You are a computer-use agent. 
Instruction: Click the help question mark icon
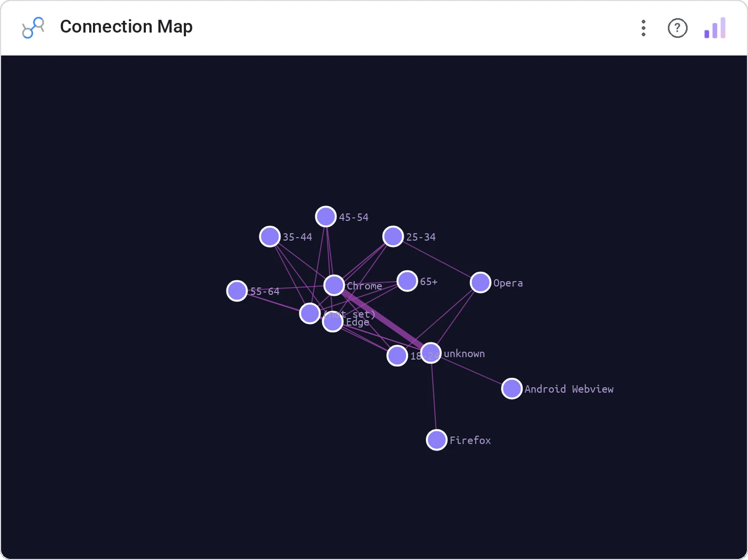pos(677,28)
